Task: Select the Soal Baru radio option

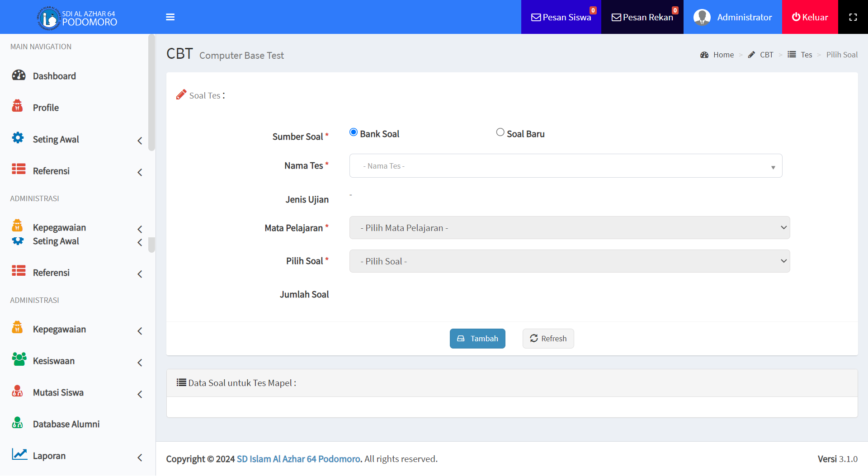Action: 500,132
